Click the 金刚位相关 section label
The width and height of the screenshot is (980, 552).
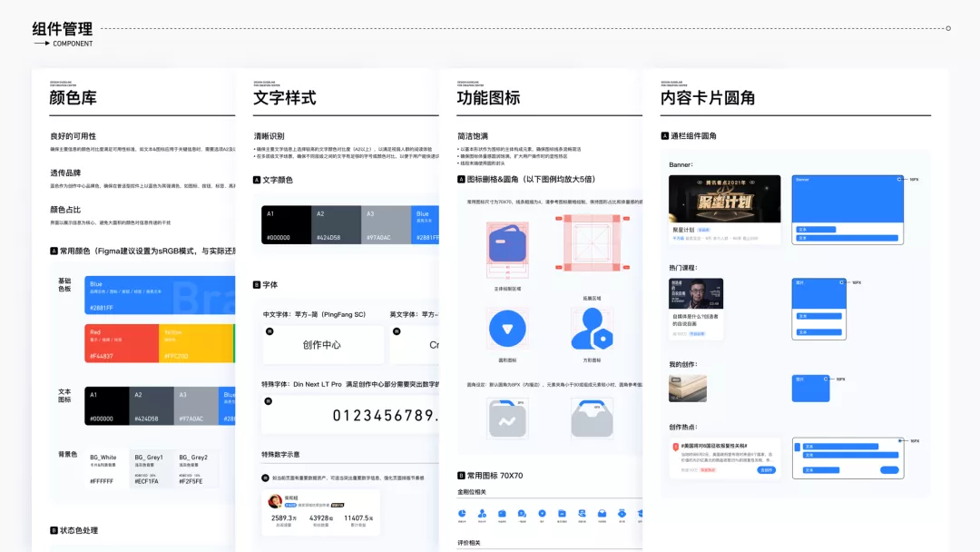pos(471,492)
